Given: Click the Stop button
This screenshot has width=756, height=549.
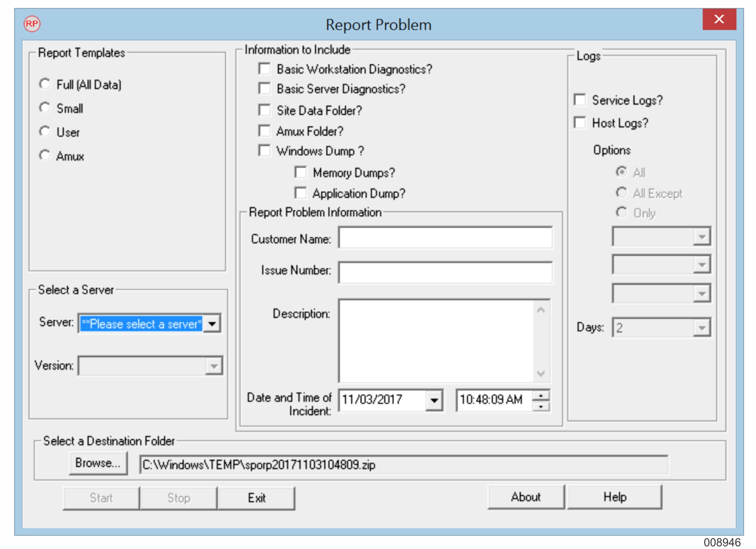Looking at the screenshot, I should (x=179, y=498).
